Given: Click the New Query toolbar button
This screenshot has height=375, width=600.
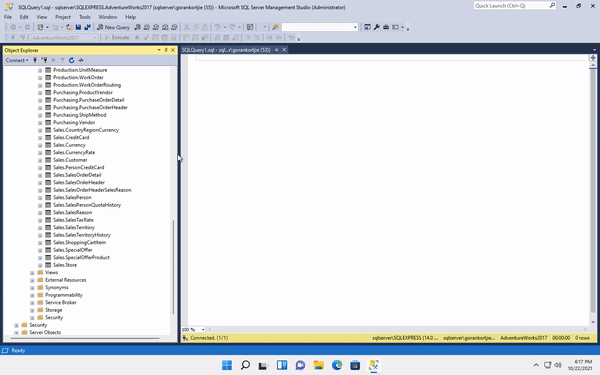Looking at the screenshot, I should [113, 27].
